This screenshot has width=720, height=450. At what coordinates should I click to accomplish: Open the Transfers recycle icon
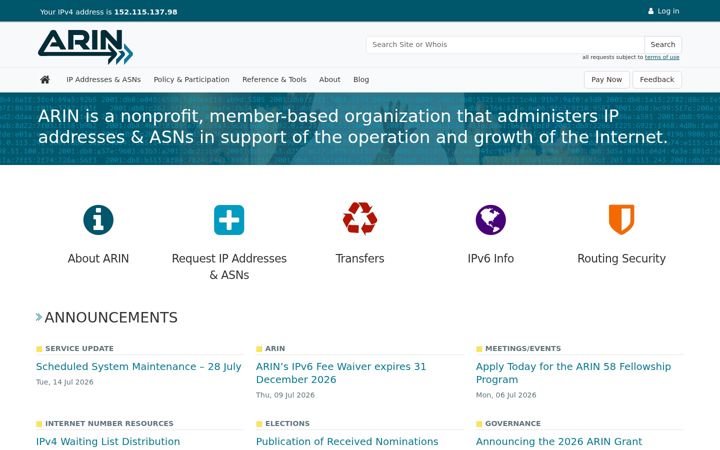(360, 218)
